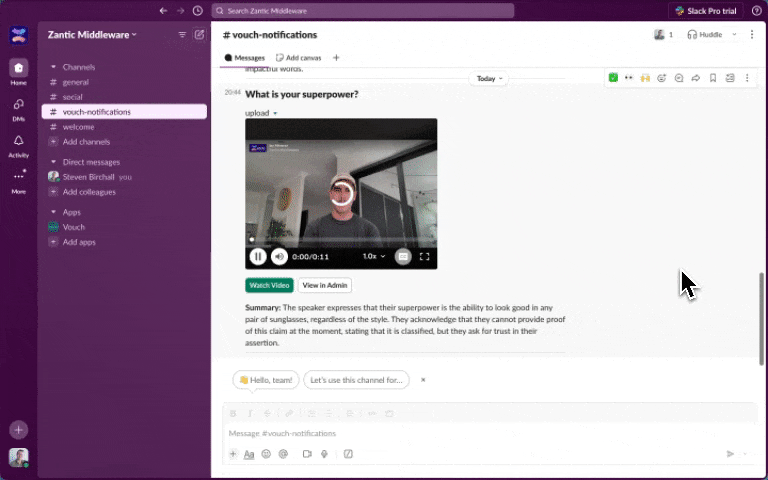This screenshot has width=768, height=480.
Task: Open the Zantic Middleware workspace menu
Action: pos(92,35)
